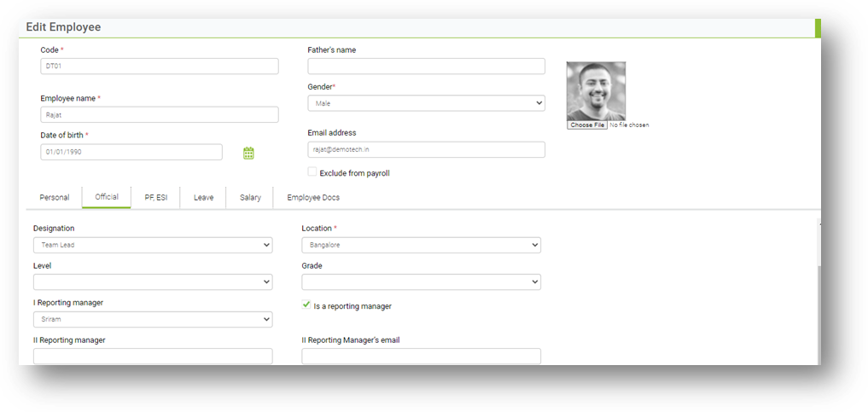The height and width of the screenshot is (412, 868).
Task: Click the 'Is a reporting manager' label
Action: [352, 306]
